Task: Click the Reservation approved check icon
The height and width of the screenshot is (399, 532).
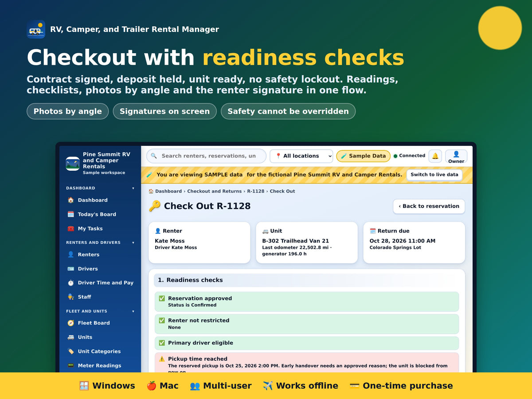Action: [x=162, y=298]
